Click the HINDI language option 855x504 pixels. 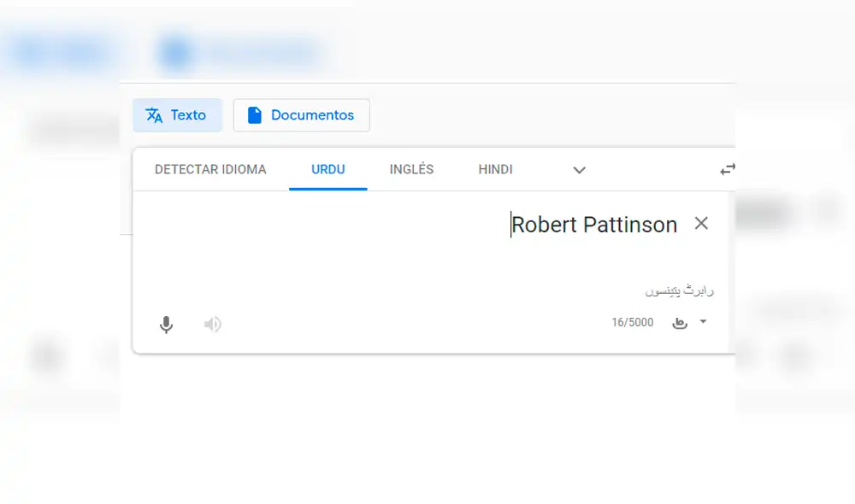click(x=495, y=169)
